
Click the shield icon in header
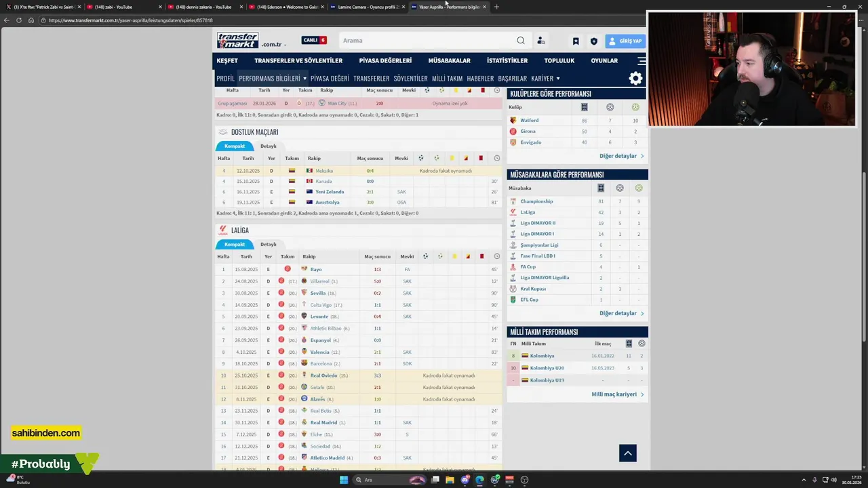(x=594, y=41)
